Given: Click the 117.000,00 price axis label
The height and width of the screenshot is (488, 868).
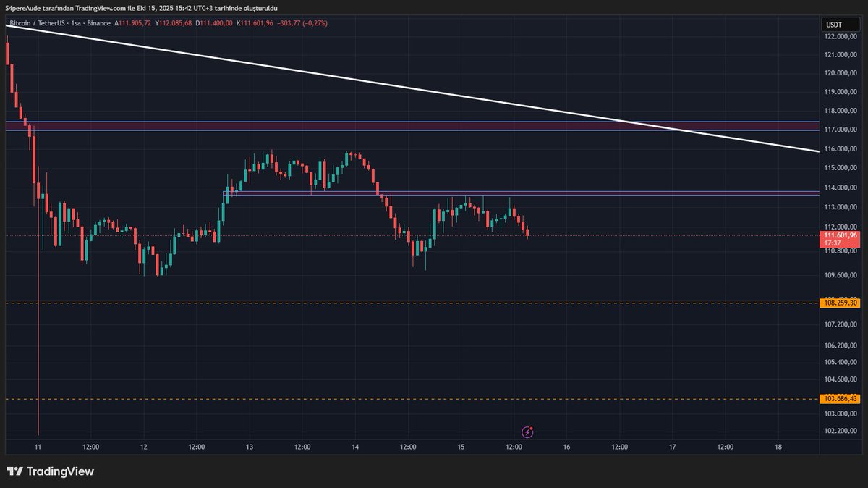Looking at the screenshot, I should (841, 130).
